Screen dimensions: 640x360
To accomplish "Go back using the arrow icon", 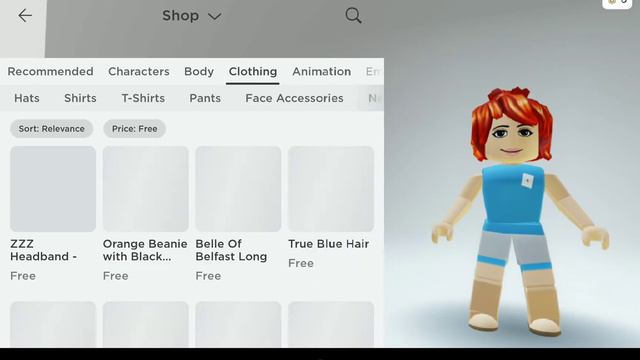I will point(25,16).
